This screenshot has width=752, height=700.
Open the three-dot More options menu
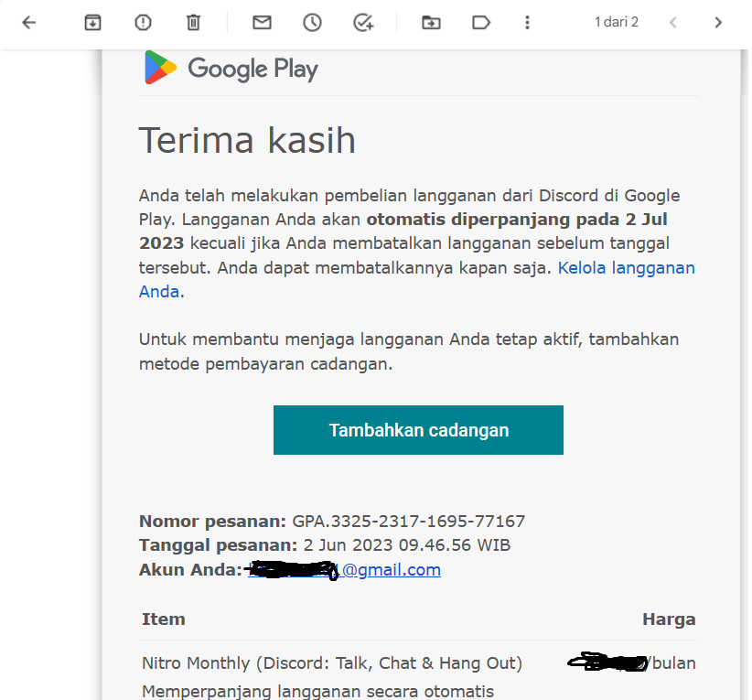click(x=527, y=23)
